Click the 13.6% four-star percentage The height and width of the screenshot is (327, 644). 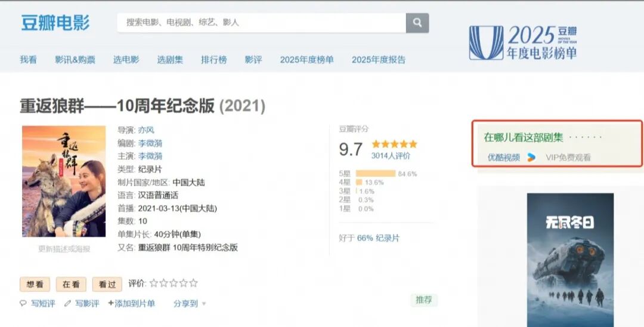tap(374, 183)
